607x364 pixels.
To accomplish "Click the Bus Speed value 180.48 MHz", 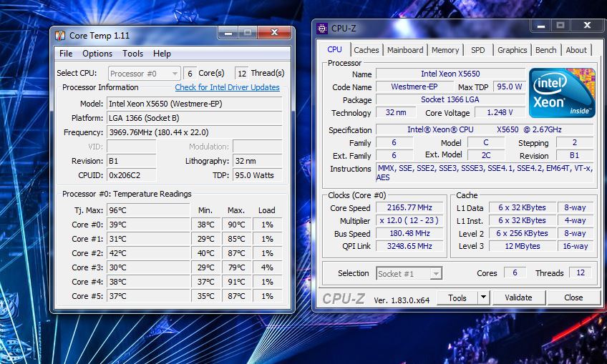I will pyautogui.click(x=409, y=233).
